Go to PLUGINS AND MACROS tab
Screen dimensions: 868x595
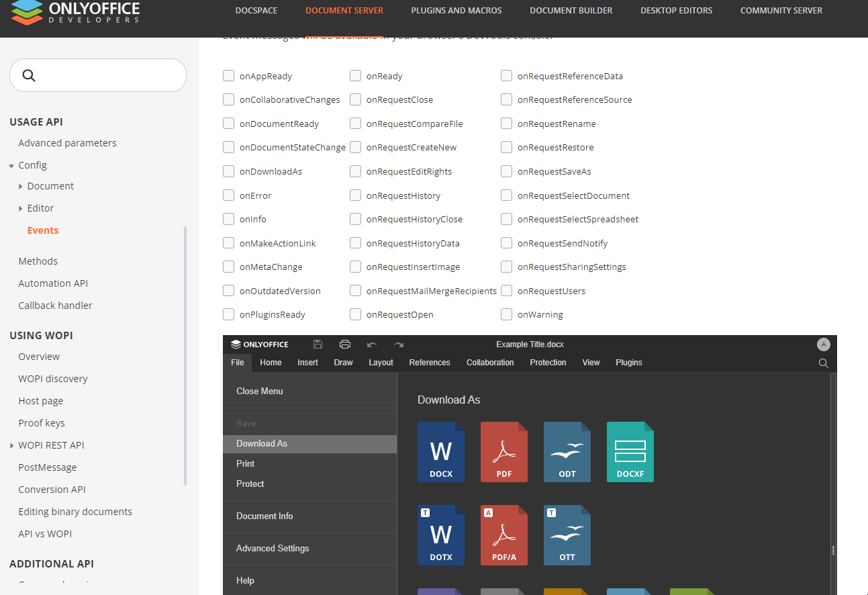pos(456,10)
